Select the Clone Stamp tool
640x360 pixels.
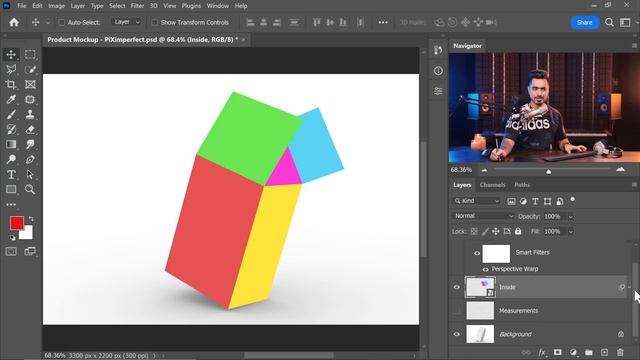click(x=30, y=115)
